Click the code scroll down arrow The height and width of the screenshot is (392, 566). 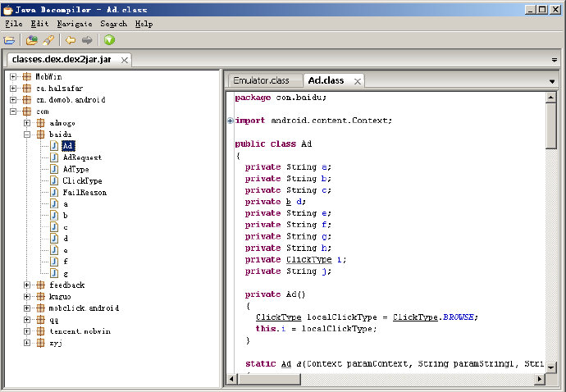pos(551,367)
